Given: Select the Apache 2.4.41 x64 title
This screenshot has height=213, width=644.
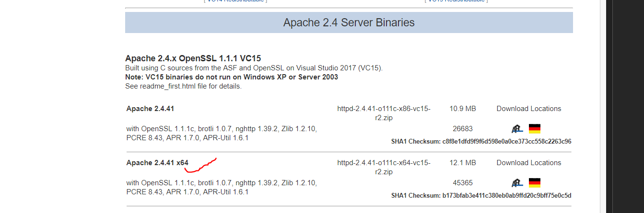Looking at the screenshot, I should click(x=157, y=163).
